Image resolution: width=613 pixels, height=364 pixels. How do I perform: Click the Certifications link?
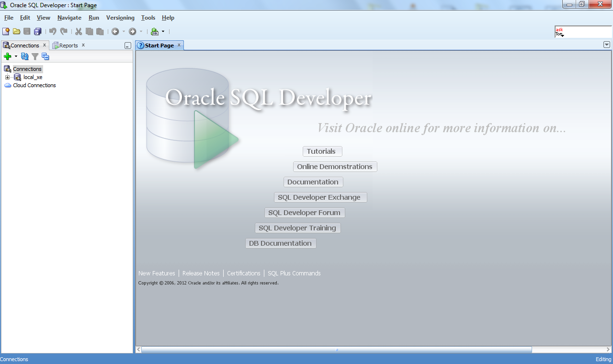[244, 273]
